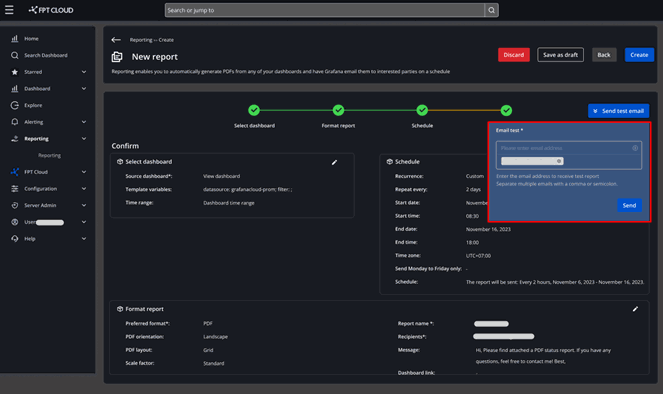The image size is (663, 394).
Task: Click the Configuration sliders icon
Action: tap(15, 189)
